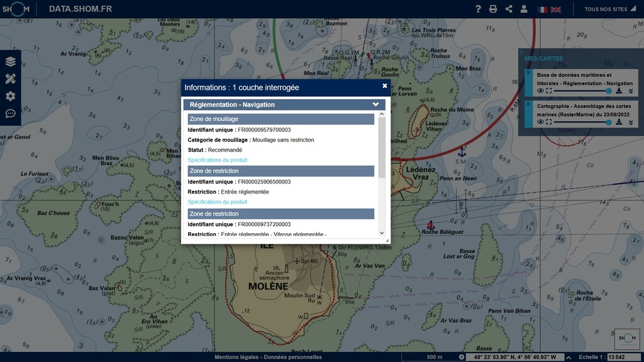Open the user account icon

pos(524,9)
